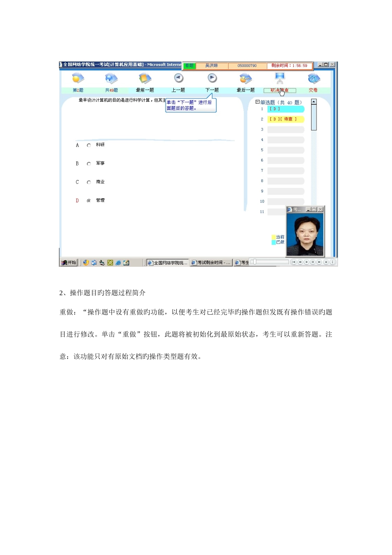
Task: Click the third quick-launch icon
Action: [102, 263]
